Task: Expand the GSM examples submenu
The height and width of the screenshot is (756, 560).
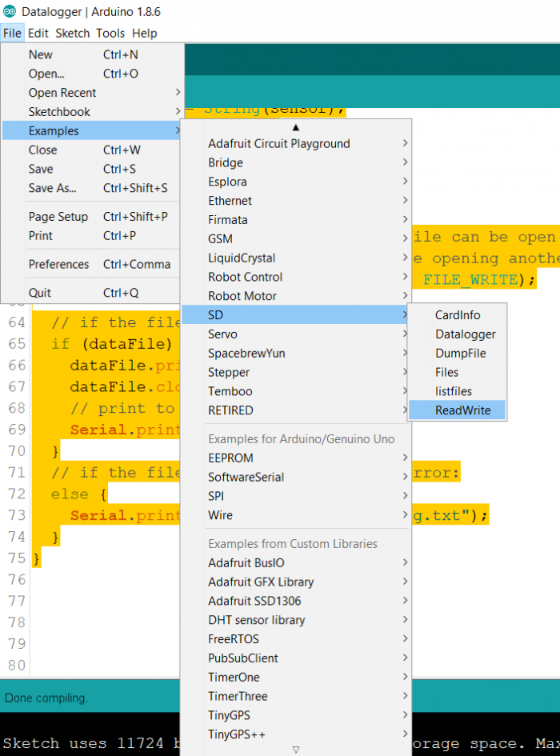Action: [296, 238]
